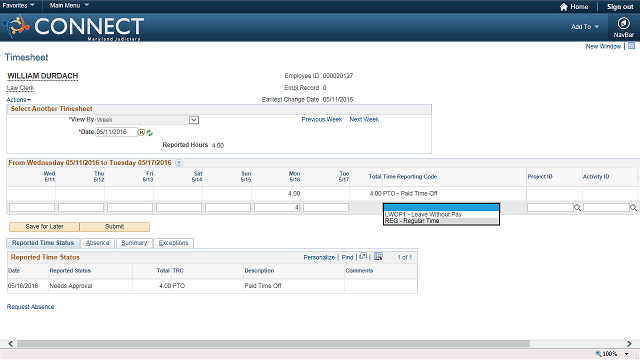Switch to the Reported Time Status tab

43,243
